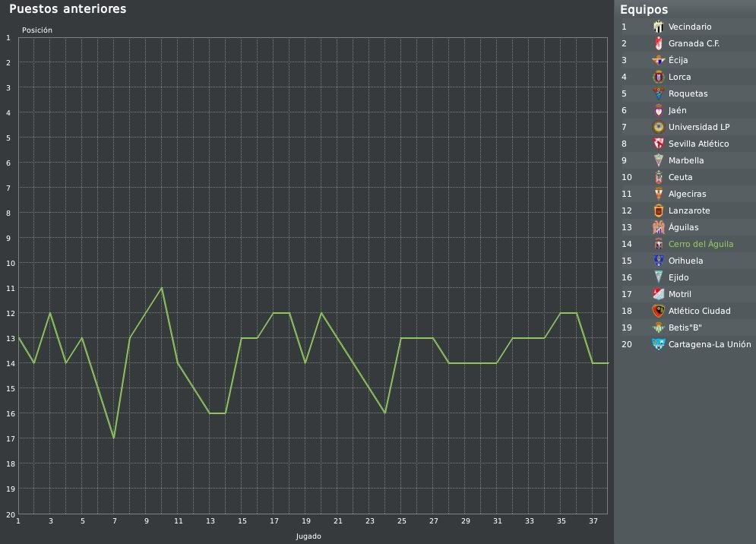Click the Águilas club badge
This screenshot has height=544, width=756.
pos(658,227)
